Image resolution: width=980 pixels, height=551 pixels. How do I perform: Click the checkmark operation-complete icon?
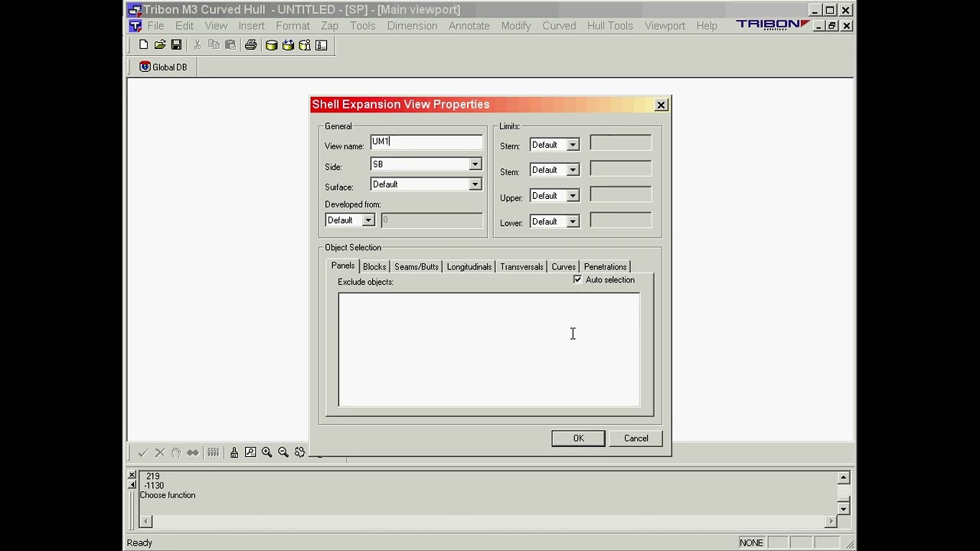pos(142,452)
